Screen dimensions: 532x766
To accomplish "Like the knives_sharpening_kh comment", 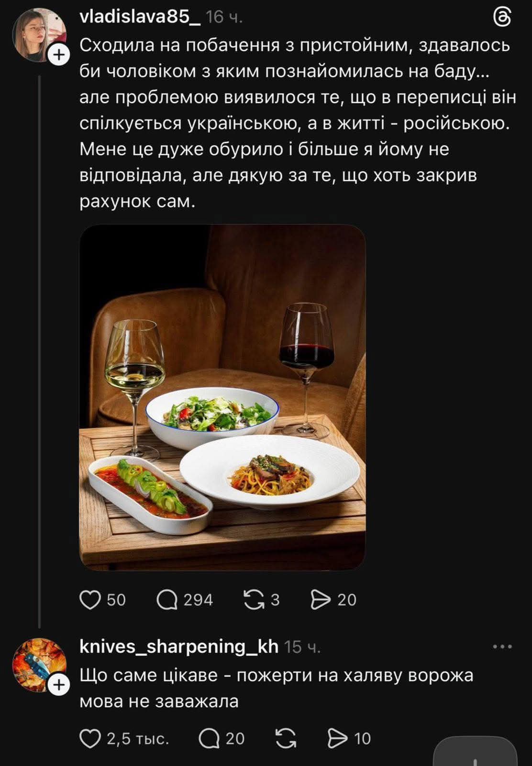I will [x=90, y=738].
